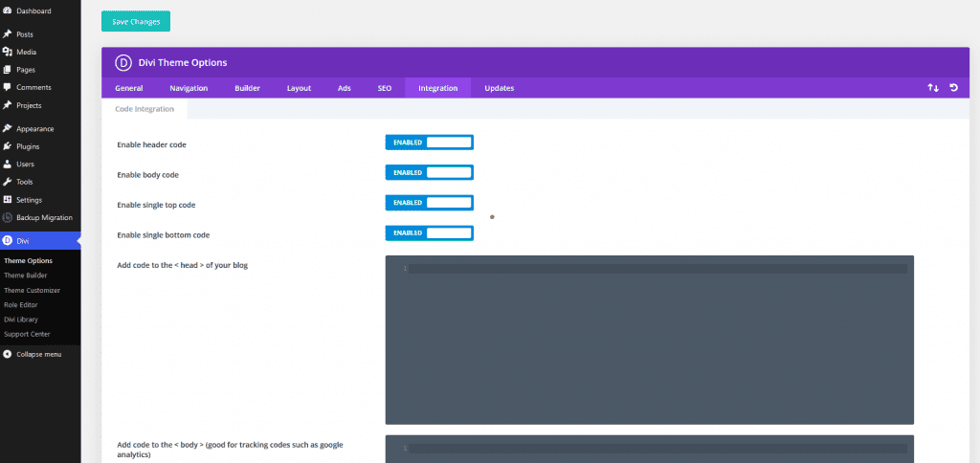Open the Role Editor link
Image resolution: width=980 pixels, height=463 pixels.
tap(21, 305)
